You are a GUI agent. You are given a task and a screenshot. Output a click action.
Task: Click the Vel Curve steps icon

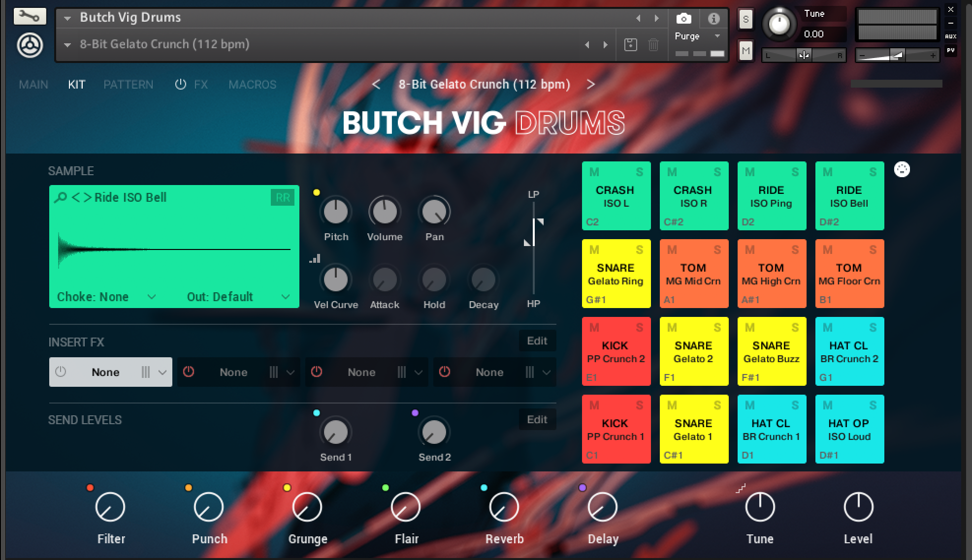click(x=315, y=258)
